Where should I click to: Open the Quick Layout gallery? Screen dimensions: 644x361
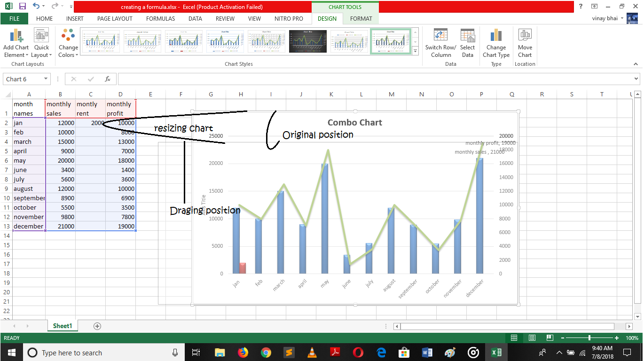pyautogui.click(x=41, y=36)
